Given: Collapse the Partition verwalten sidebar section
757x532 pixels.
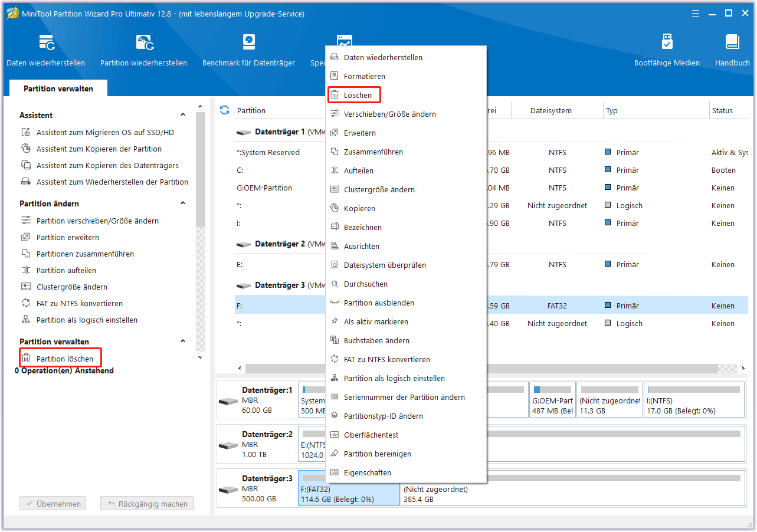Looking at the screenshot, I should coord(183,341).
